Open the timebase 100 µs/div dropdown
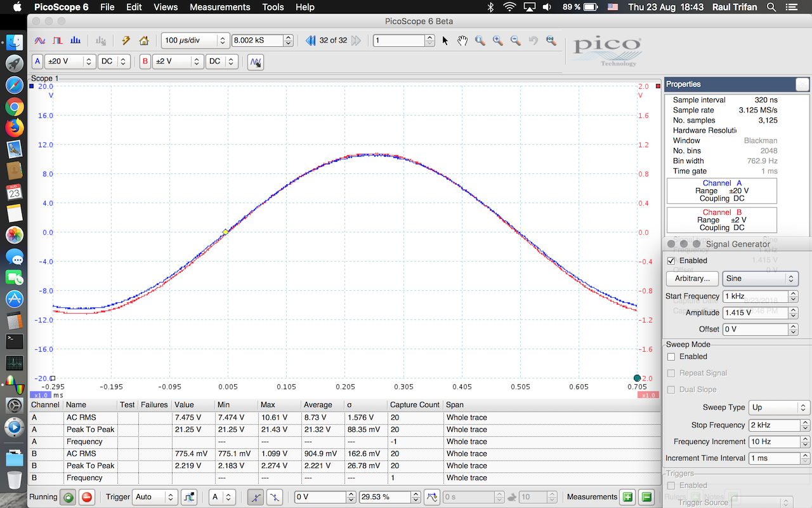The width and height of the screenshot is (812, 508). pos(195,41)
